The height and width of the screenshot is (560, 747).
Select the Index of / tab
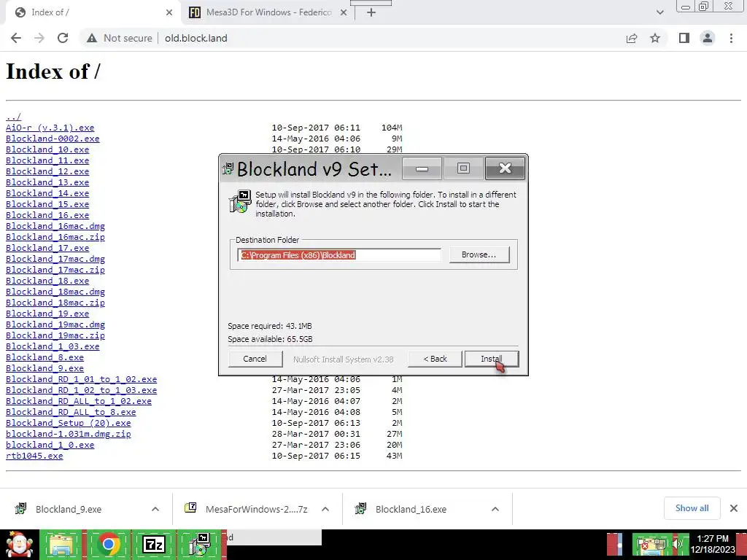pos(93,13)
